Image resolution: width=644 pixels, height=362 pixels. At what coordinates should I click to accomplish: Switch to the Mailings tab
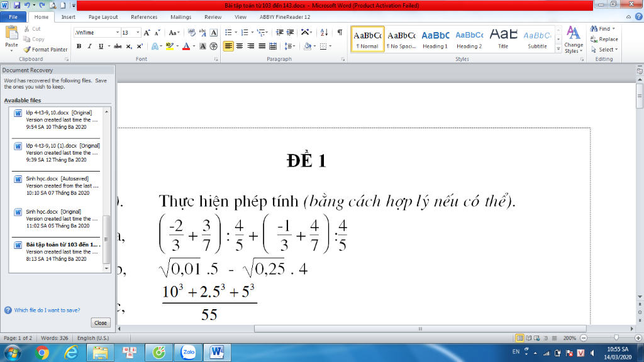pos(180,17)
